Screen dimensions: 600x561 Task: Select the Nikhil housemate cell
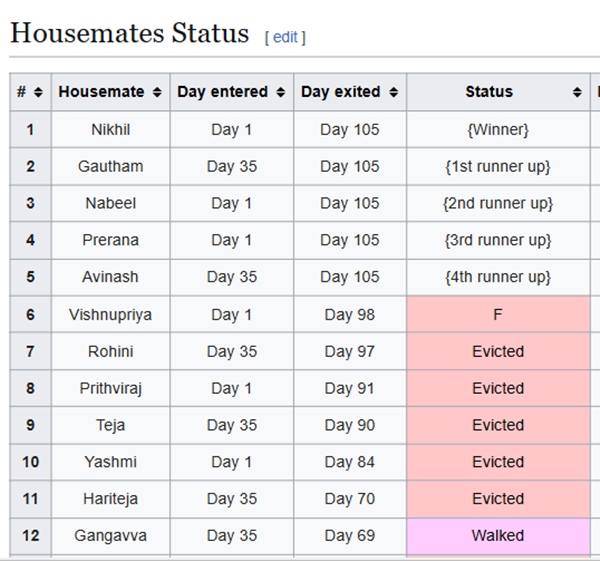pyautogui.click(x=110, y=130)
